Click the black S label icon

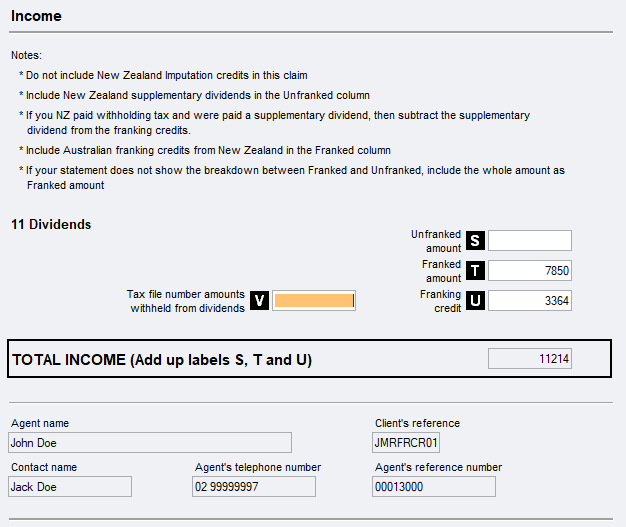click(475, 241)
